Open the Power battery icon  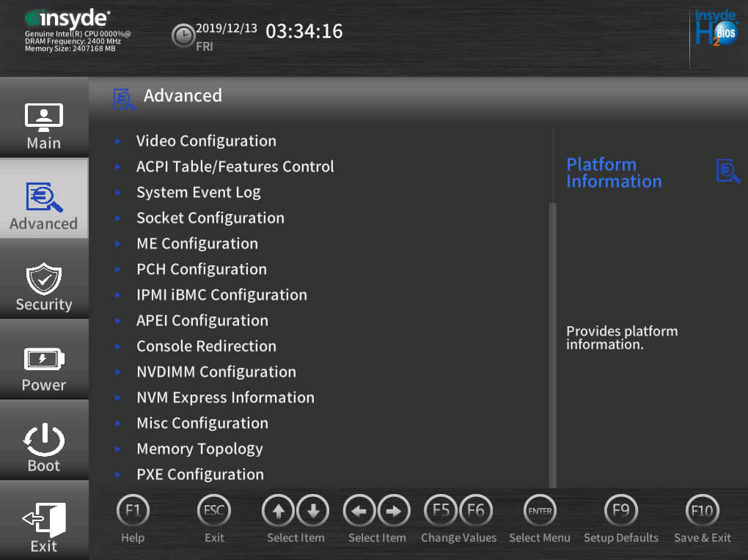(x=44, y=358)
